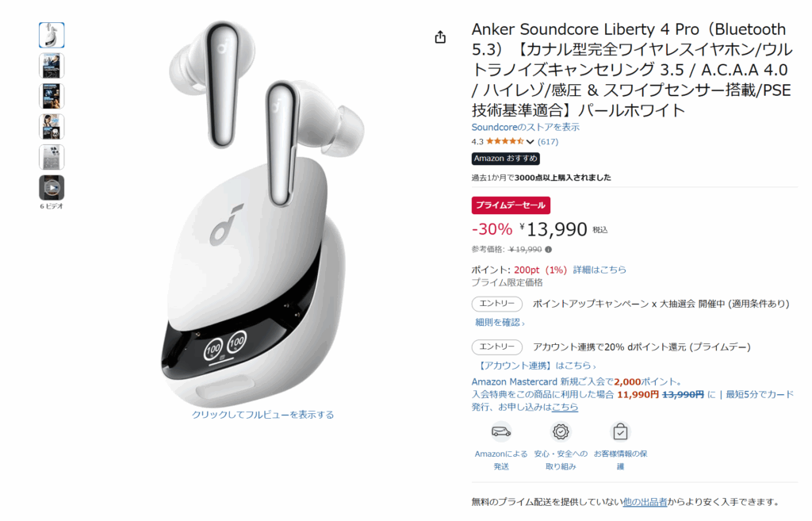
Task: Click the share icon above product image
Action: 440,37
